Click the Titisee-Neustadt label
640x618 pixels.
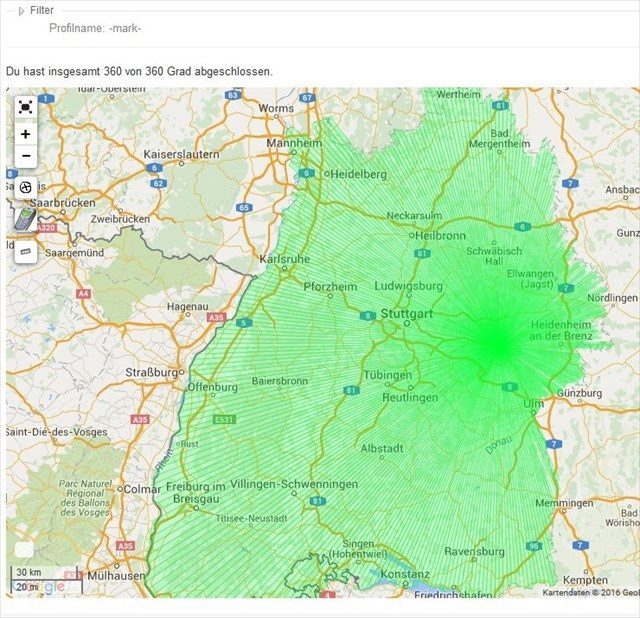click(x=251, y=518)
